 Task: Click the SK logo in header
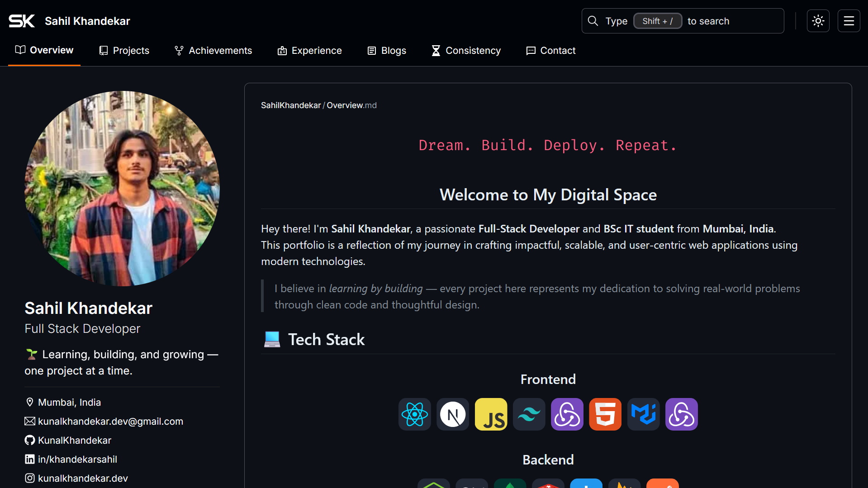(x=22, y=21)
